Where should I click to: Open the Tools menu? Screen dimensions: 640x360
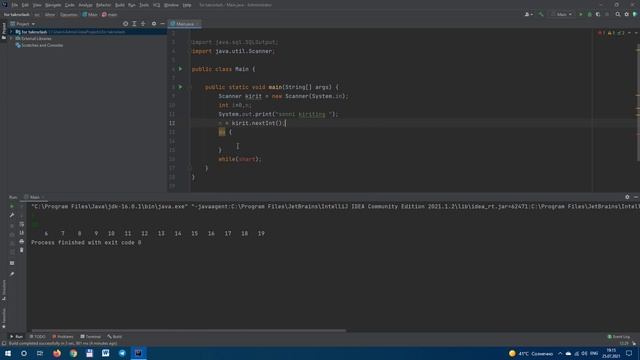point(144,5)
